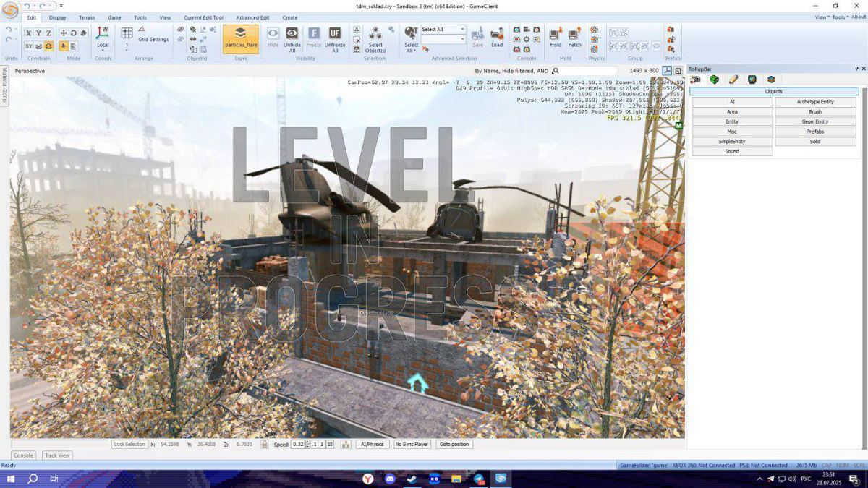The image size is (868, 488).
Task: Select the Rotate mode tool
Action: 73,33
